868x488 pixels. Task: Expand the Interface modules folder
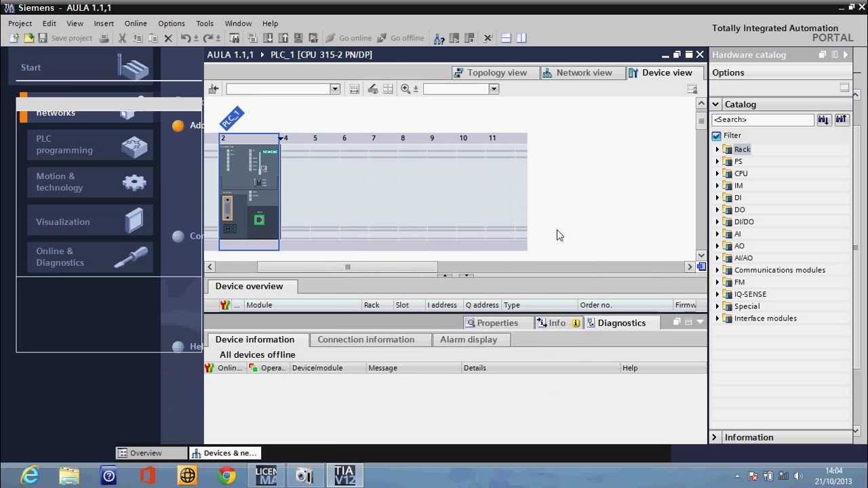tap(717, 319)
